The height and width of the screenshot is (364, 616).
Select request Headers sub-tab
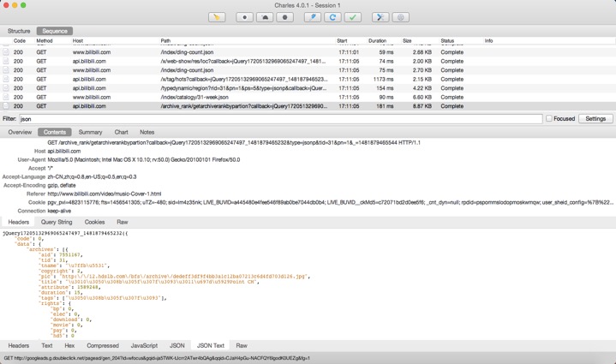click(19, 222)
